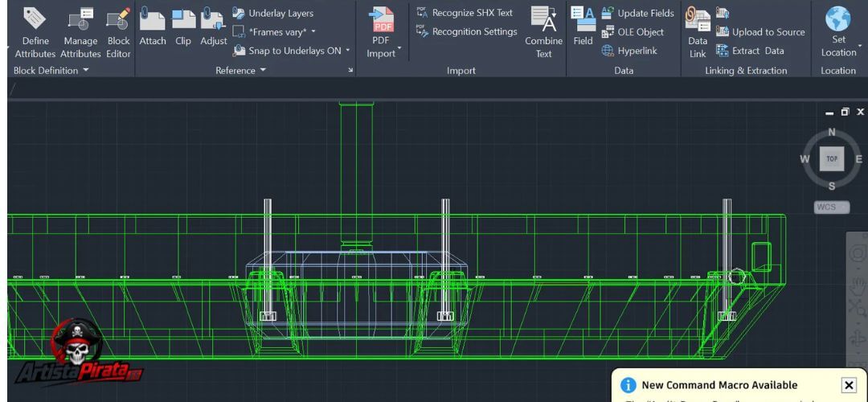This screenshot has height=402, width=868.
Task: Click Upload to Source
Action: [x=760, y=31]
